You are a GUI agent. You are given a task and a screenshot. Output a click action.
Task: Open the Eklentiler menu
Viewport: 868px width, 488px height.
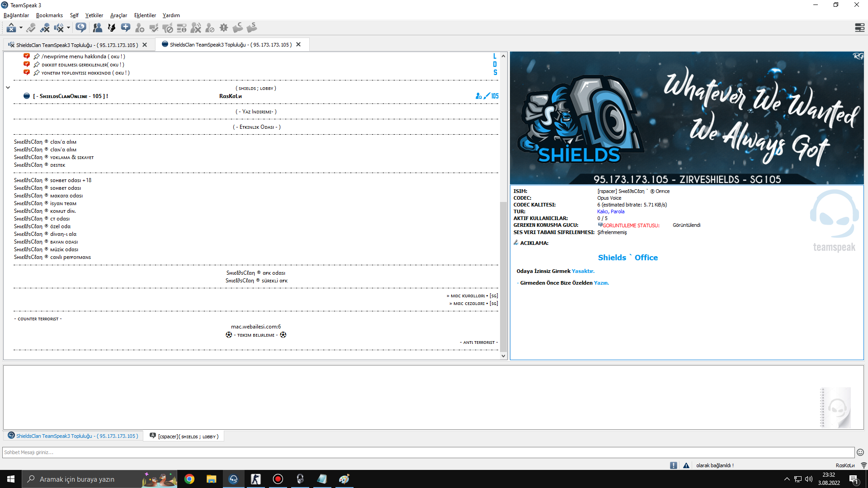point(145,15)
